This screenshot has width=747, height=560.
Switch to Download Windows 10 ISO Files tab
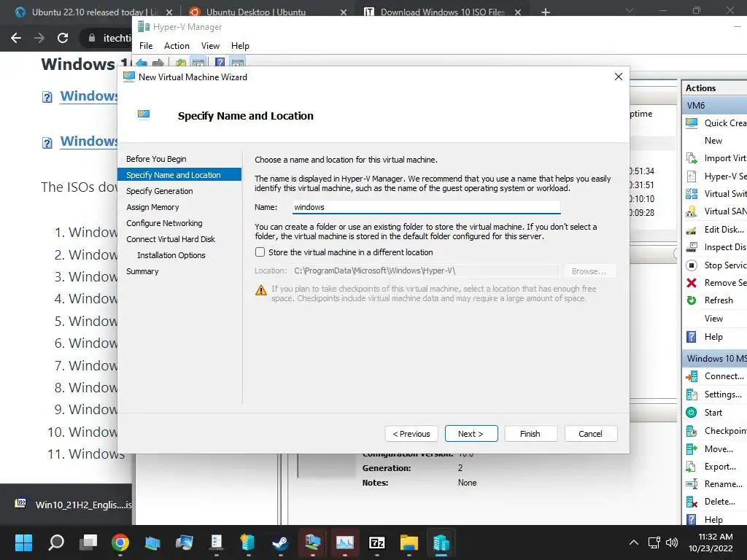(441, 12)
